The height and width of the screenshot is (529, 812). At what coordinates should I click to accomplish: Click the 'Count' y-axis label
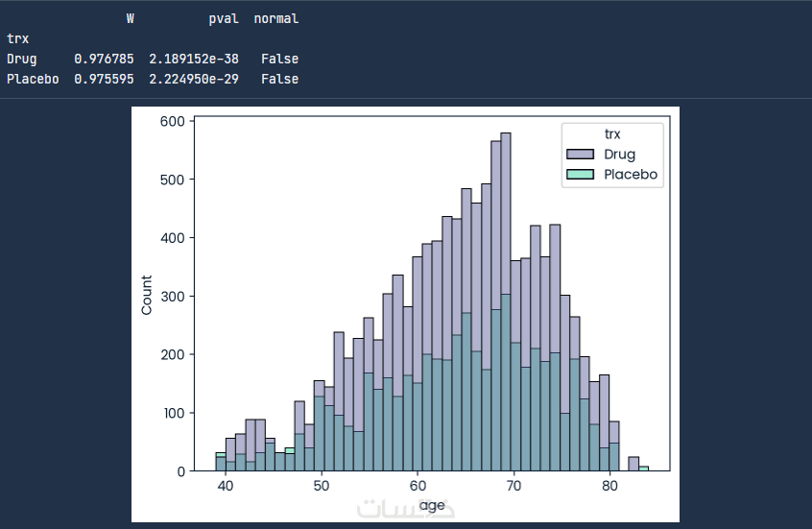pyautogui.click(x=147, y=295)
